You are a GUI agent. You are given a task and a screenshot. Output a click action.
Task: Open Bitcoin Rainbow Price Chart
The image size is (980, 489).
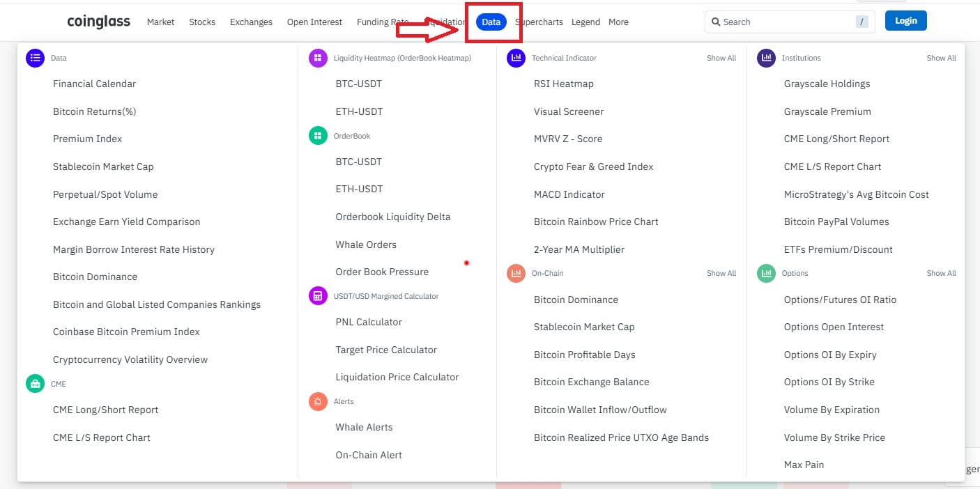[x=596, y=222]
